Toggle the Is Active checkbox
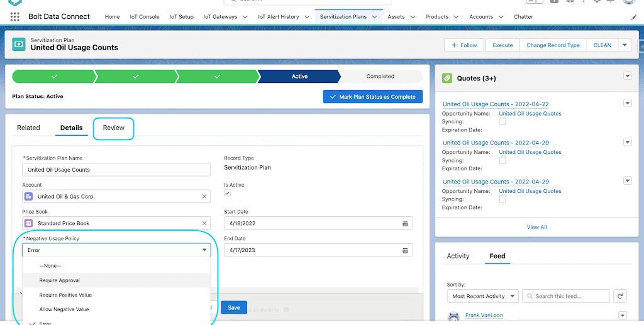This screenshot has width=644, height=325. pos(228,193)
